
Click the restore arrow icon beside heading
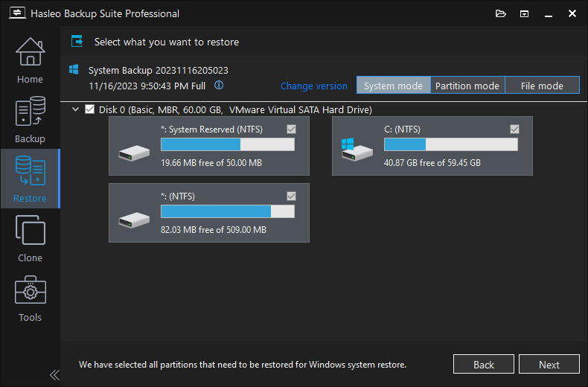(77, 41)
